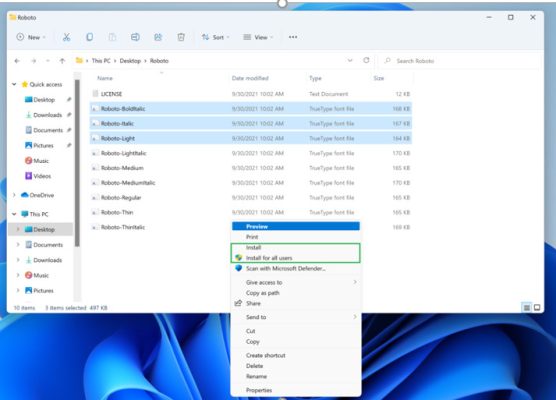Click the Name column header
The height and width of the screenshot is (400, 556).
[105, 78]
